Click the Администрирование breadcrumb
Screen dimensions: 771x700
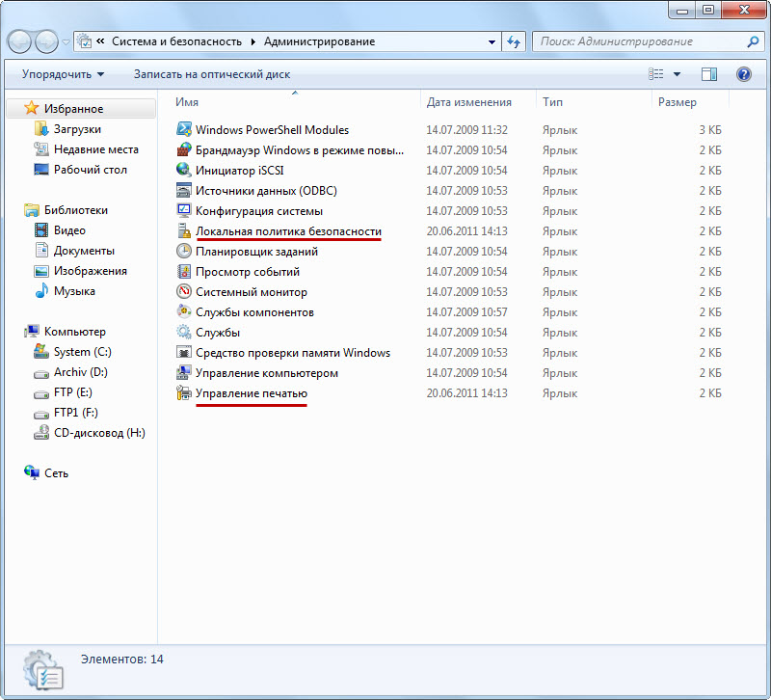pyautogui.click(x=319, y=41)
